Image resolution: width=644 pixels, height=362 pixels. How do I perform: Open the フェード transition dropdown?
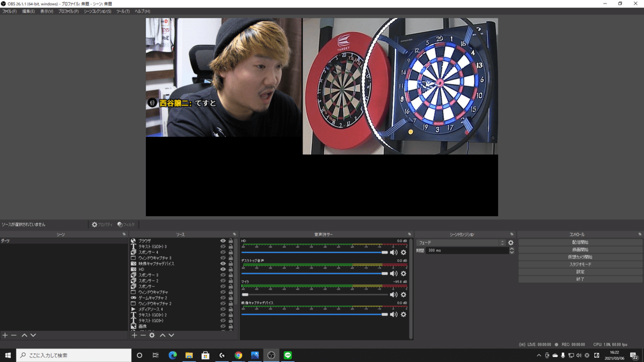pyautogui.click(x=461, y=243)
